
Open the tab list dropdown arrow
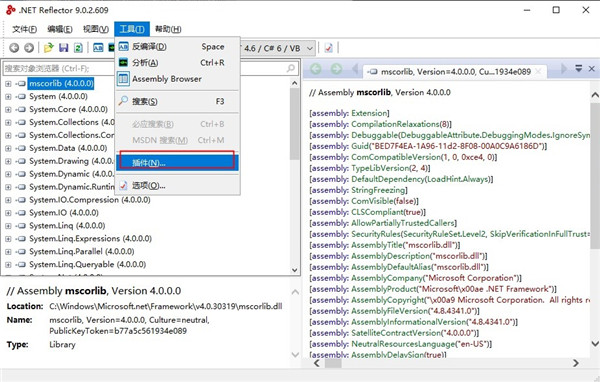click(x=579, y=69)
